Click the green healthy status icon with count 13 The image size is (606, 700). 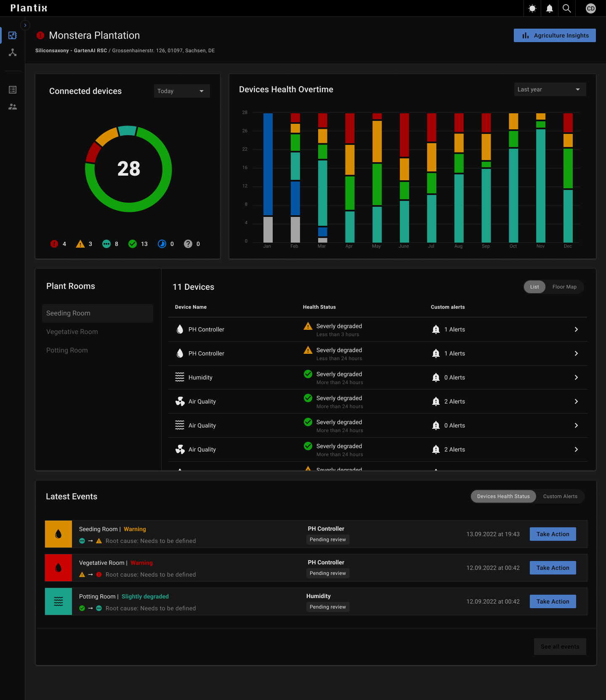pyautogui.click(x=133, y=244)
